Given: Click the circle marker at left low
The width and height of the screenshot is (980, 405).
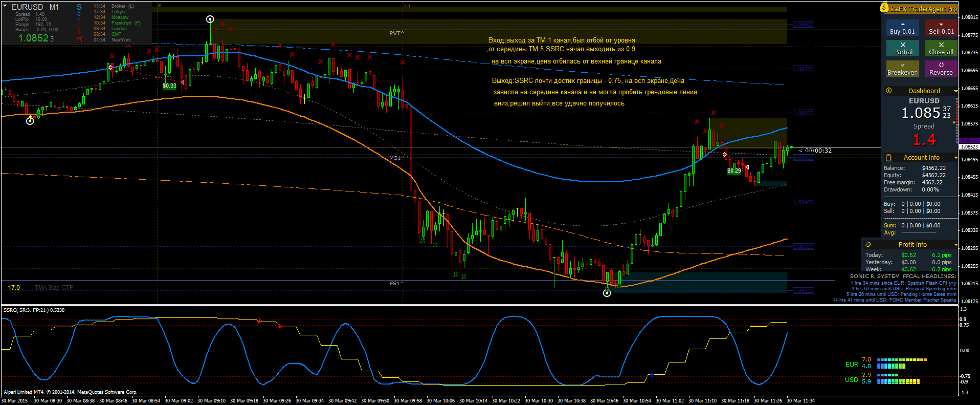Looking at the screenshot, I should pos(30,121).
